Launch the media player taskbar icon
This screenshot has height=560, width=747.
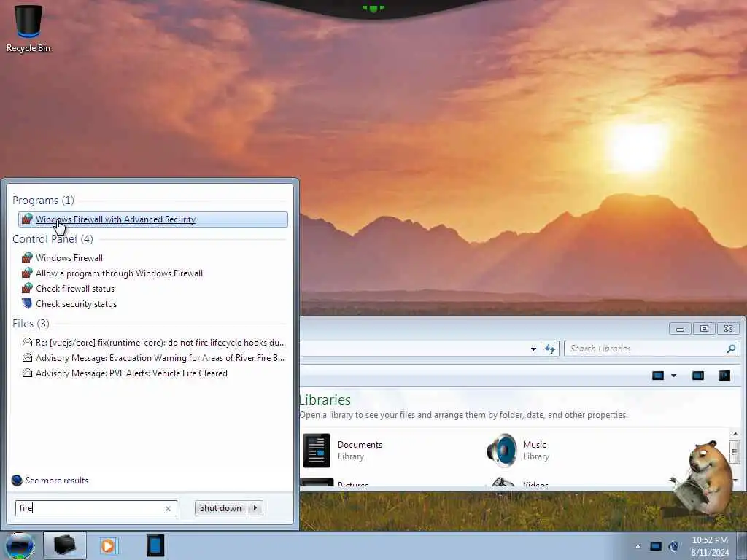(x=109, y=545)
